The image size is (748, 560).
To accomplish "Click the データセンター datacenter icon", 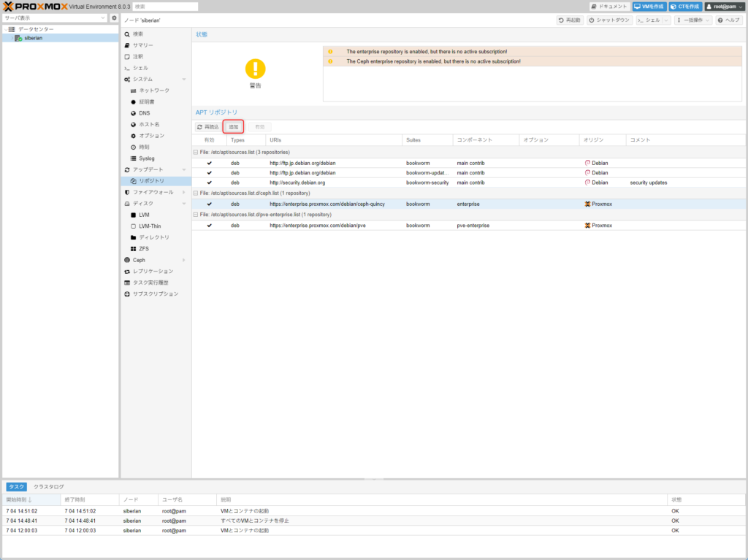I will click(x=12, y=30).
